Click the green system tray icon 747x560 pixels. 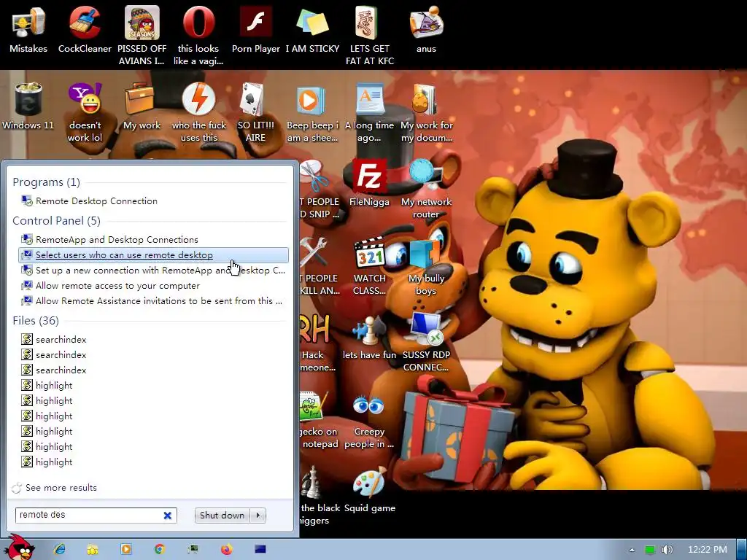650,550
